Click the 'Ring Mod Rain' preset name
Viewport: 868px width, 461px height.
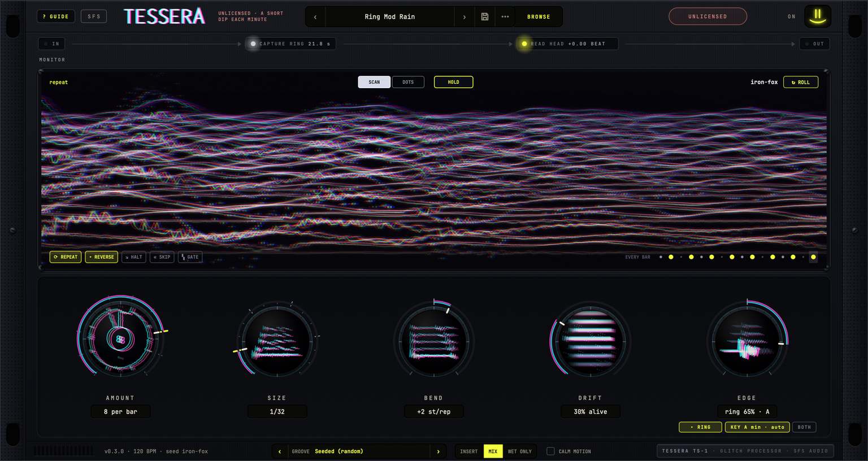(390, 17)
